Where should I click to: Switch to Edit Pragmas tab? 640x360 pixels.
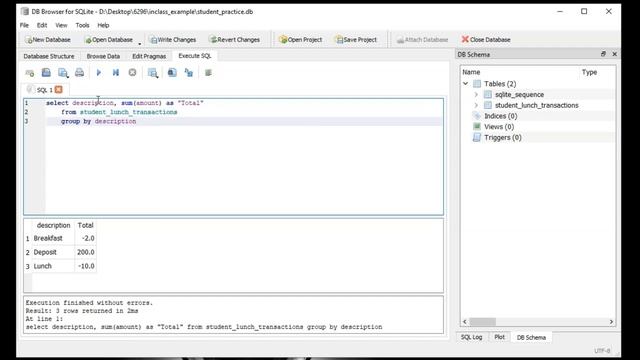tap(149, 56)
